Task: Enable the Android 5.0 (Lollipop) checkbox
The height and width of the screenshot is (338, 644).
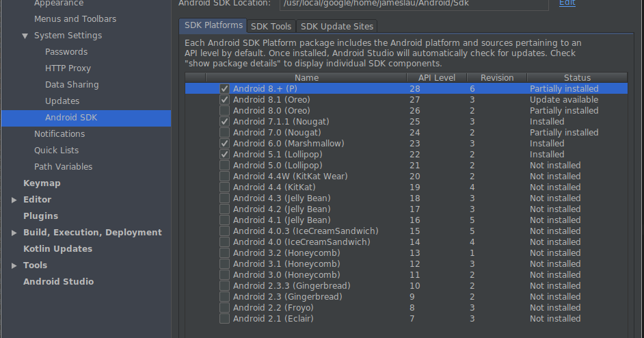Action: coord(224,166)
